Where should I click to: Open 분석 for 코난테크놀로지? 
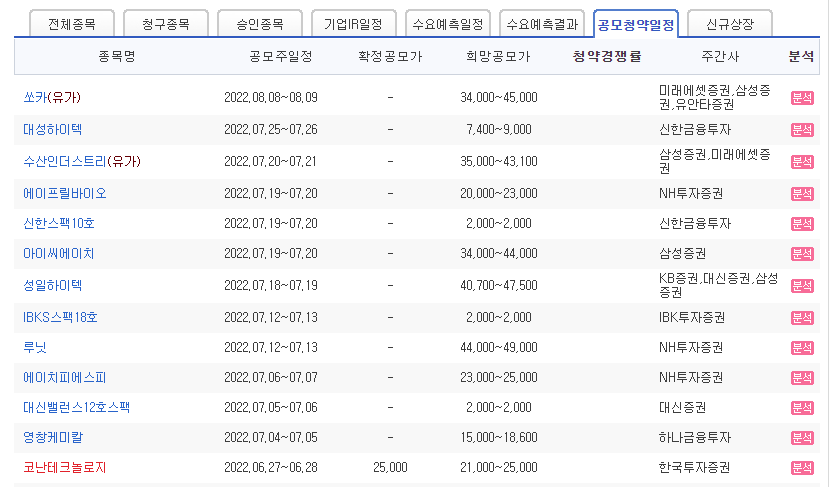[802, 468]
